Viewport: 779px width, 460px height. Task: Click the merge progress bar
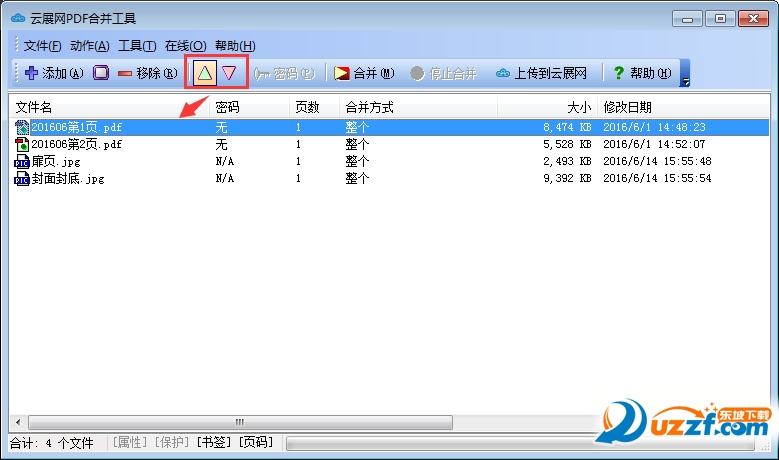click(520, 443)
